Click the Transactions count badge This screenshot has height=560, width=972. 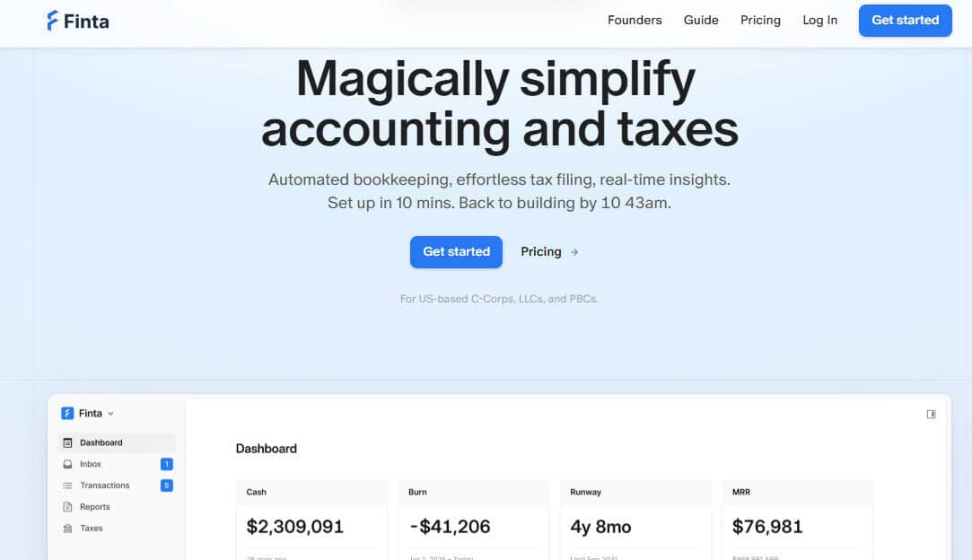tap(166, 486)
